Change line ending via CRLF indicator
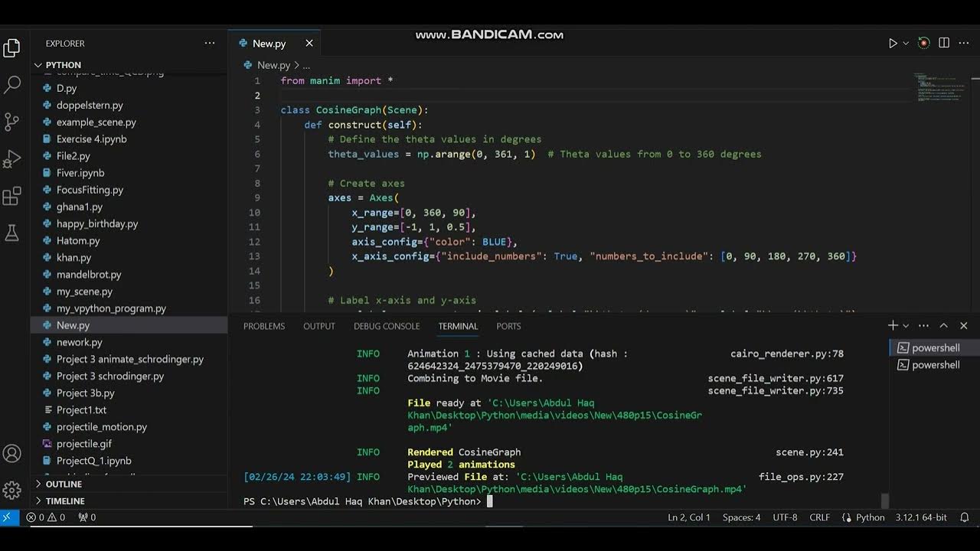 [820, 517]
